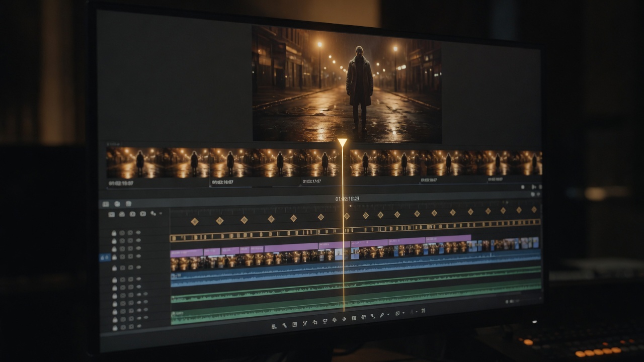Click the 01:02:16:23 timecode display

[x=348, y=199]
